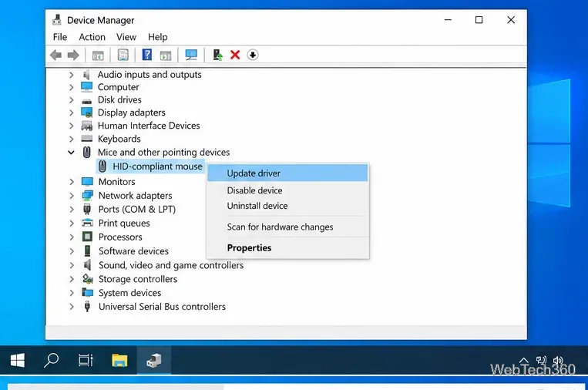588x390 pixels.
Task: Click the show/hide action pane icon
Action: 166,55
